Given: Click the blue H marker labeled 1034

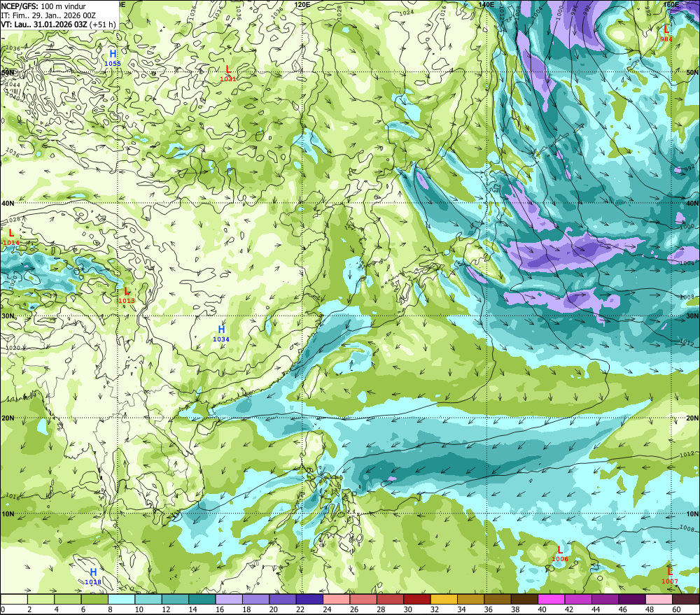Looking at the screenshot, I should pyautogui.click(x=221, y=330).
